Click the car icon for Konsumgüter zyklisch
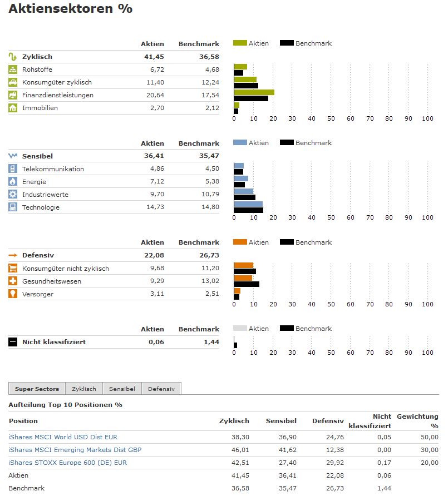This screenshot has height=496, width=448. 13,82
